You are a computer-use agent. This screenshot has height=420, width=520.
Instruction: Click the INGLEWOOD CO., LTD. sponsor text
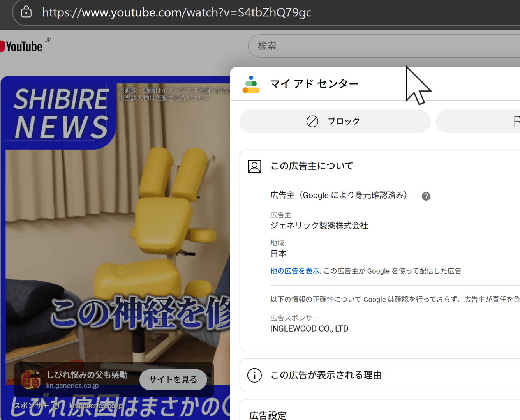pos(310,329)
